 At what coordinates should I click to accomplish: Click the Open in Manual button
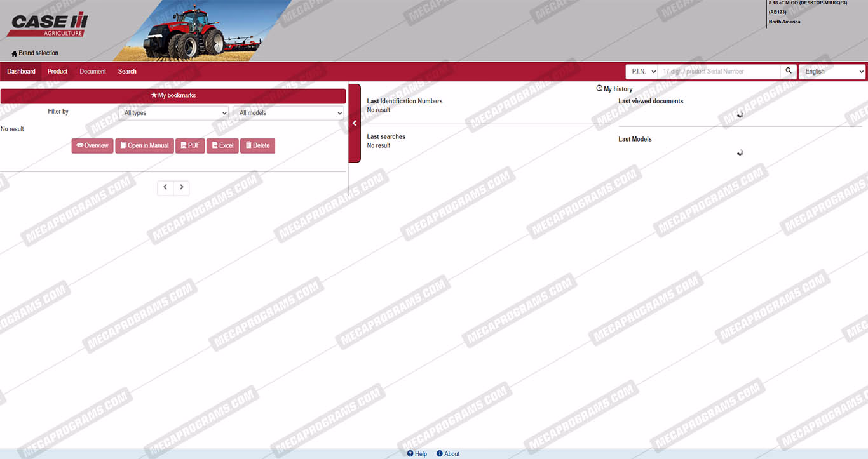coord(144,145)
